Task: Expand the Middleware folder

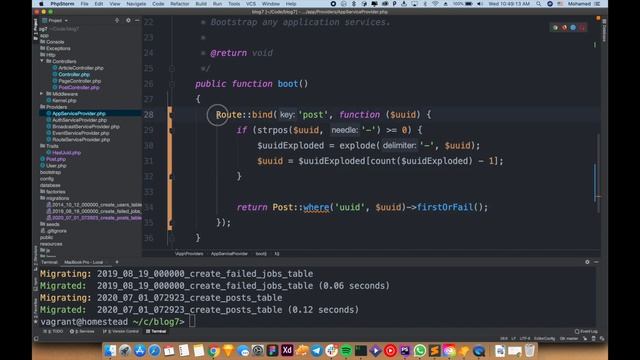Action: tap(42, 94)
